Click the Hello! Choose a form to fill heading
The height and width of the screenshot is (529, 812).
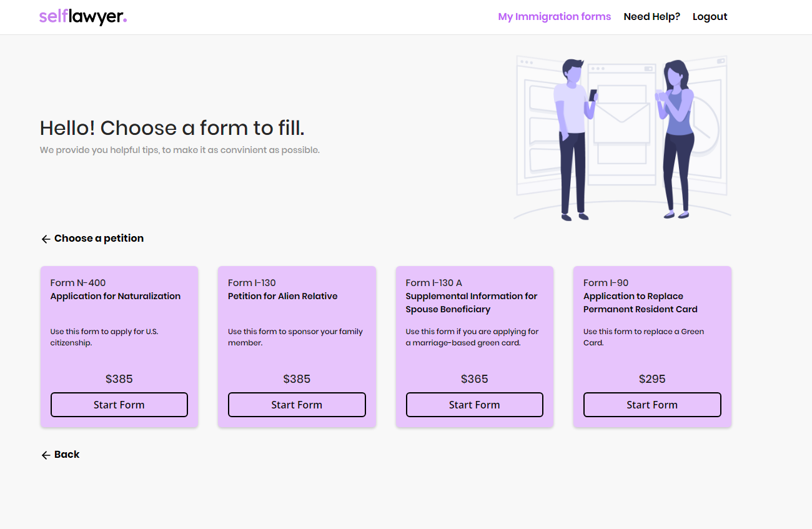coord(172,128)
